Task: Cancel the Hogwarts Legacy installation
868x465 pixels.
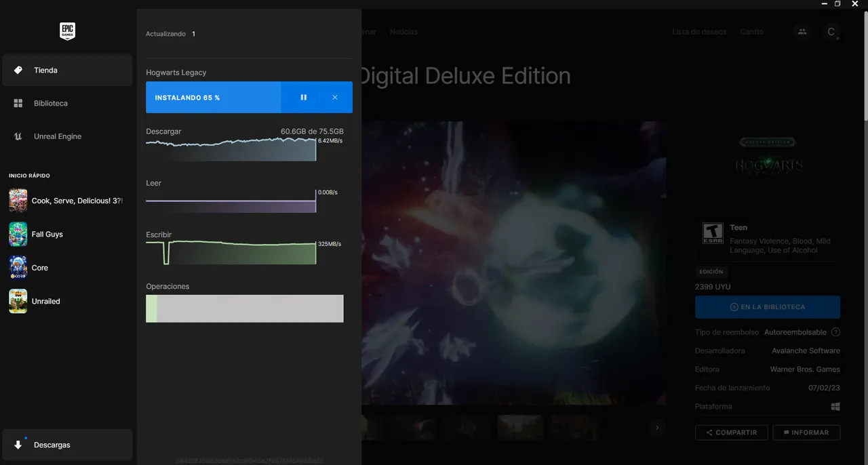Action: [x=335, y=98]
